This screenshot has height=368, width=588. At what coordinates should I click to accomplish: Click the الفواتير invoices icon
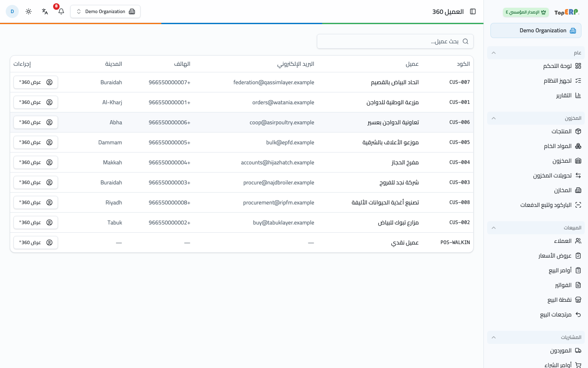[578, 285]
